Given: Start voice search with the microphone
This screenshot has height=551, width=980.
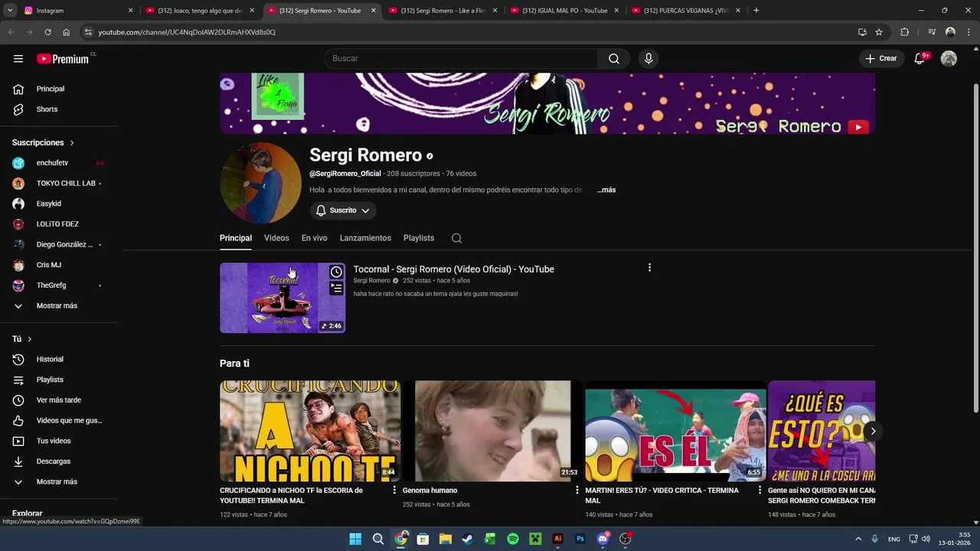Looking at the screenshot, I should [648, 59].
